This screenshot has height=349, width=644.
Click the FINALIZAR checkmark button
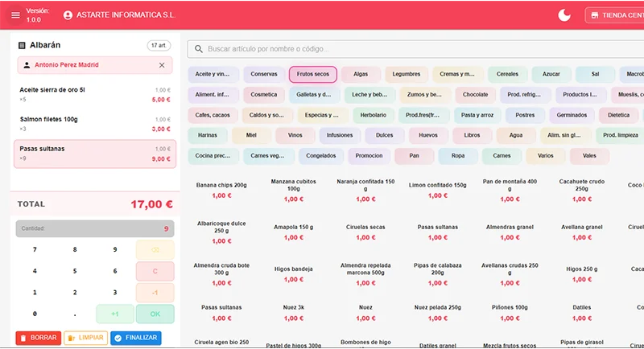tap(135, 338)
